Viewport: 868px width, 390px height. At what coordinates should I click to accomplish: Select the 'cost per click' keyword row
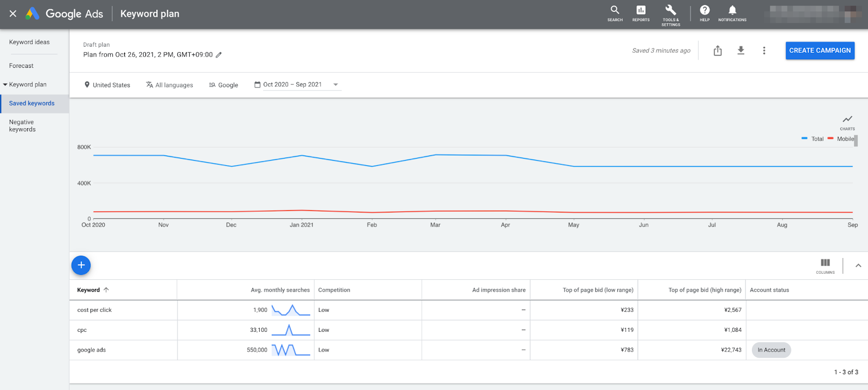[469, 310]
